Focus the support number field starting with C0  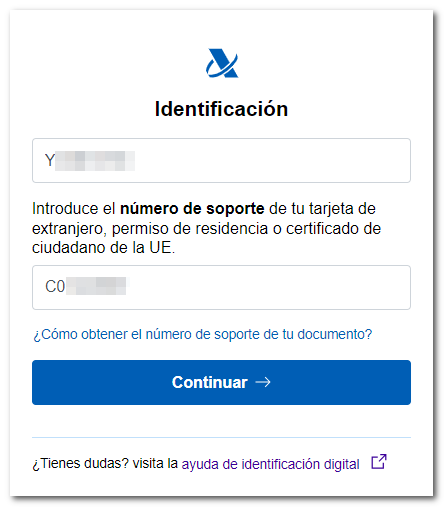[x=221, y=287]
